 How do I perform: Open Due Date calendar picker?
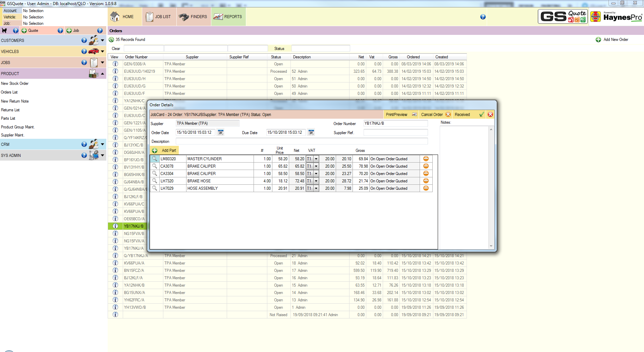[311, 132]
